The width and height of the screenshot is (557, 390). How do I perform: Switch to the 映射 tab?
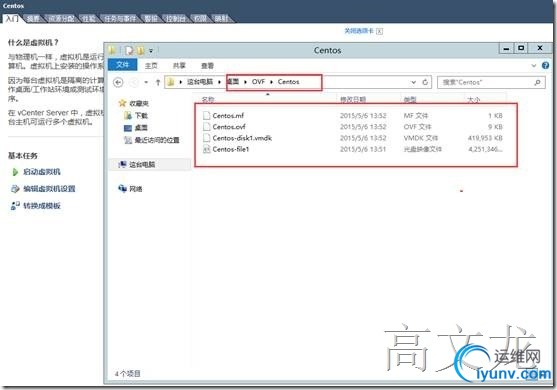(222, 18)
